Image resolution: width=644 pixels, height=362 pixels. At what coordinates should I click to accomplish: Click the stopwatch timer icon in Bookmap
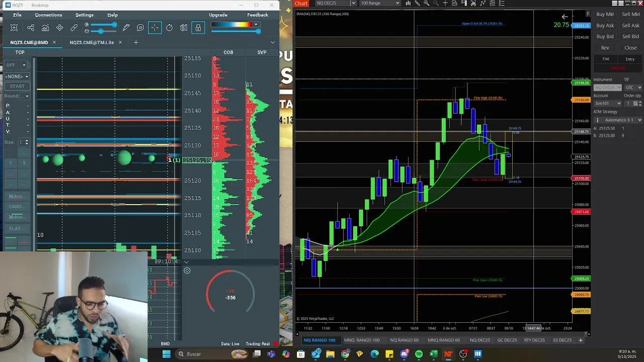(170, 28)
